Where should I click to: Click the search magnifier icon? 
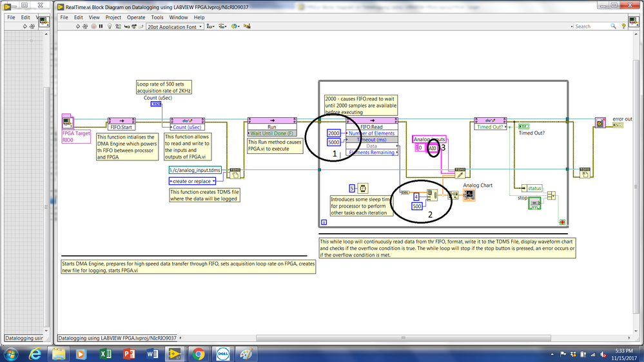(613, 26)
